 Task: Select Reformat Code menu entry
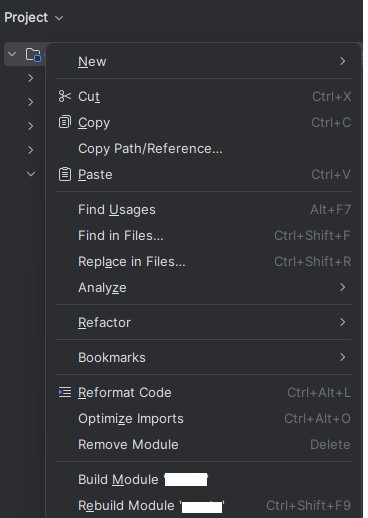coord(203,393)
